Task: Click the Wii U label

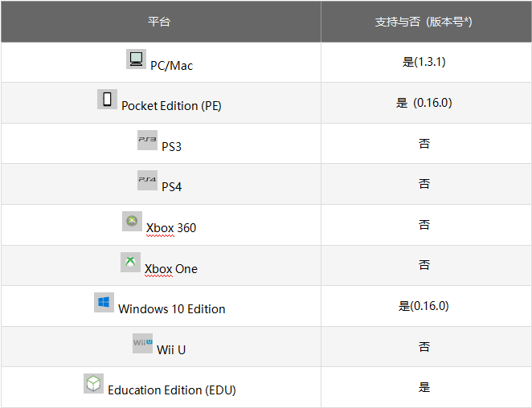Action: (x=171, y=350)
